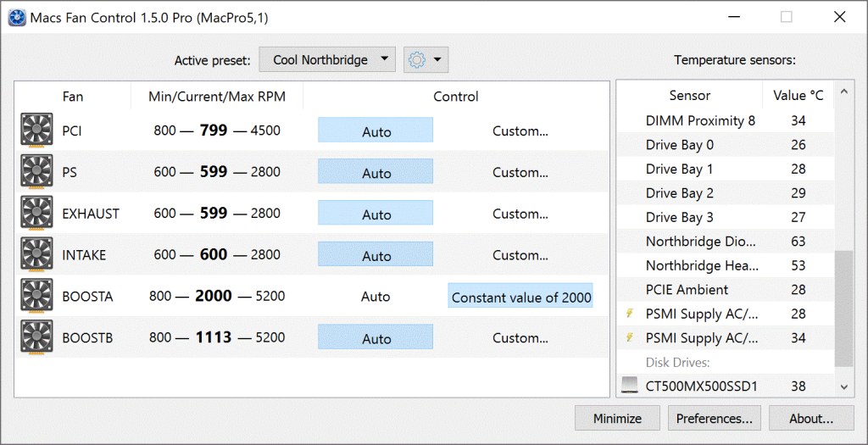Viewport: 868px width, 445px height.
Task: Click the Min/Current/Max RPM column header
Action: [217, 97]
